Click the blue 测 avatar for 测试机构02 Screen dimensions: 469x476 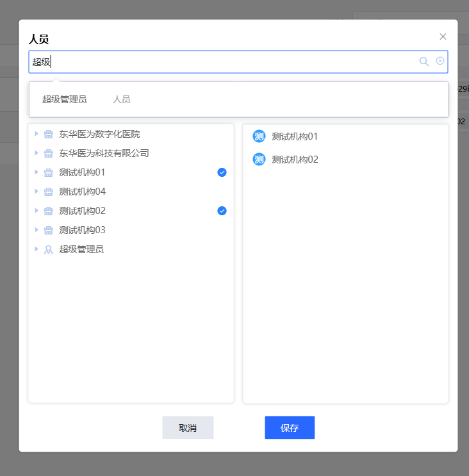click(259, 160)
